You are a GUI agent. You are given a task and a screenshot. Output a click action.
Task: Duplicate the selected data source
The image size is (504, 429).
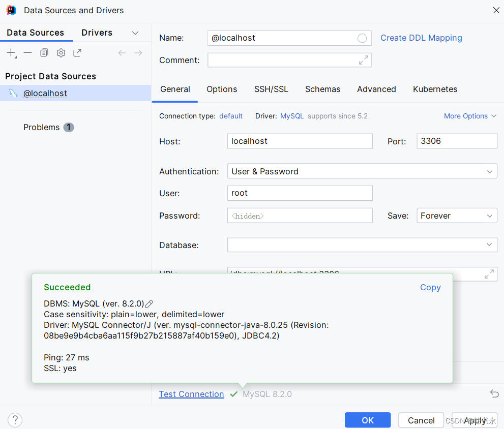(44, 53)
